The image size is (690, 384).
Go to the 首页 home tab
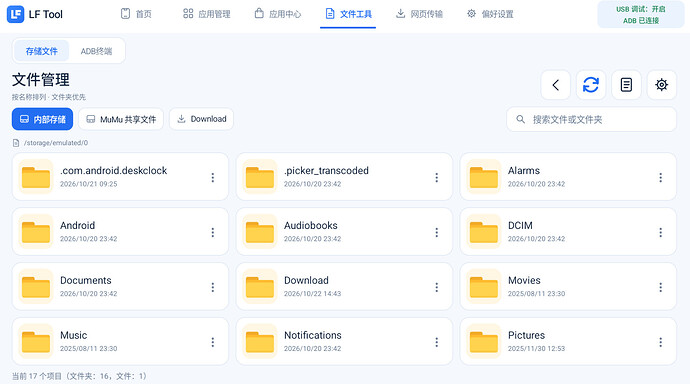coord(136,14)
